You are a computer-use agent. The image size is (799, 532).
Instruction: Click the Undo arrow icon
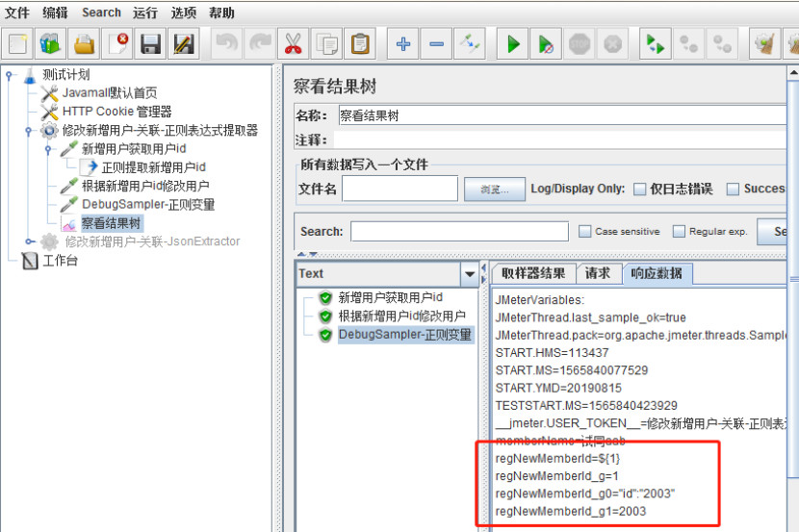[x=227, y=44]
